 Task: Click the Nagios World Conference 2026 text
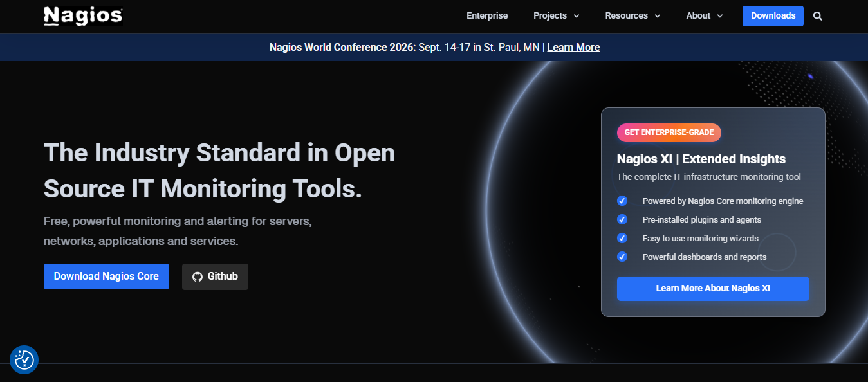[x=342, y=48]
